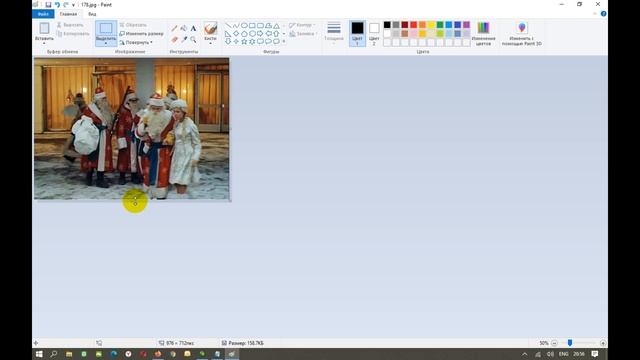640x360 pixels.
Task: Choose the Four-point star shape
Action: pyautogui.click(x=236, y=41)
